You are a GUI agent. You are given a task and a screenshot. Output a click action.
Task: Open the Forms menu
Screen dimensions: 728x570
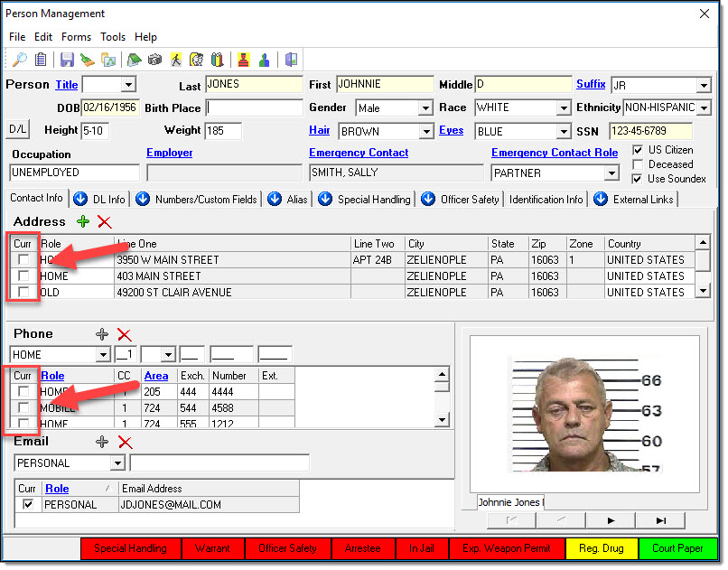click(x=76, y=37)
